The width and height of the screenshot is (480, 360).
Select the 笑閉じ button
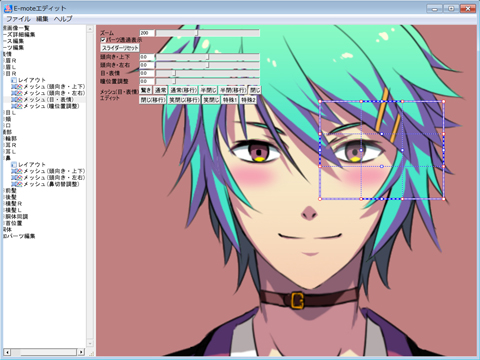coord(211,100)
